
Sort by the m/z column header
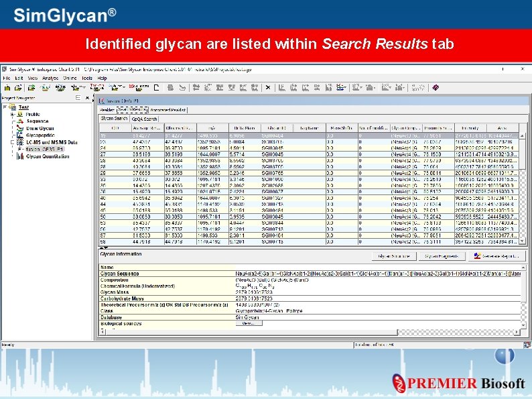point(212,128)
